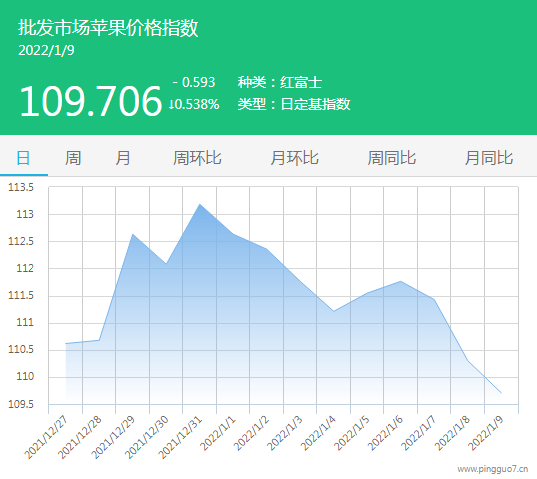Switch to the 月 monthly tab
The image size is (537, 479).
tap(123, 158)
